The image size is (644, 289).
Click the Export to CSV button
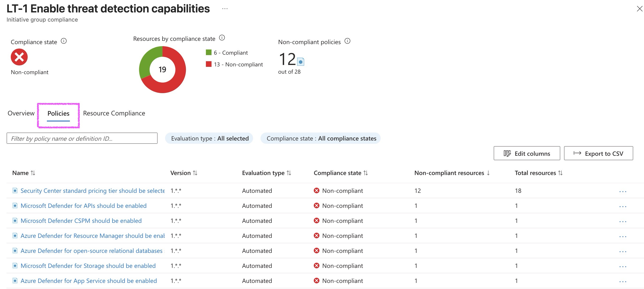tap(598, 153)
